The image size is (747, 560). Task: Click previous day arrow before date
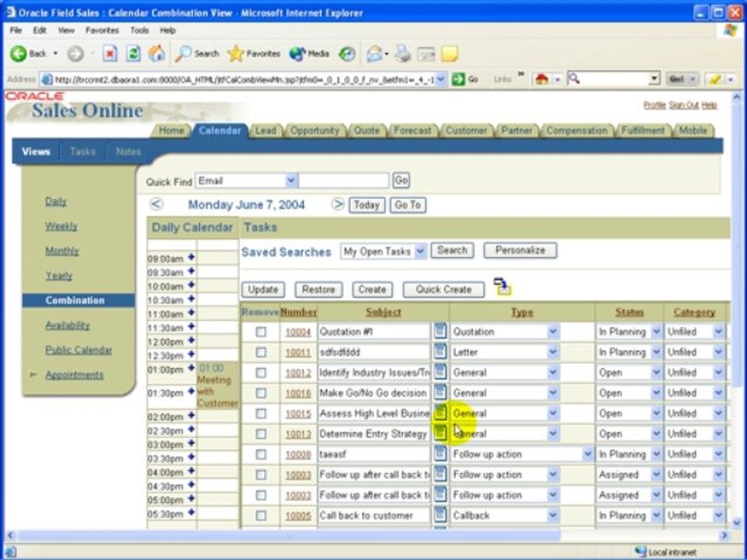[x=156, y=205]
